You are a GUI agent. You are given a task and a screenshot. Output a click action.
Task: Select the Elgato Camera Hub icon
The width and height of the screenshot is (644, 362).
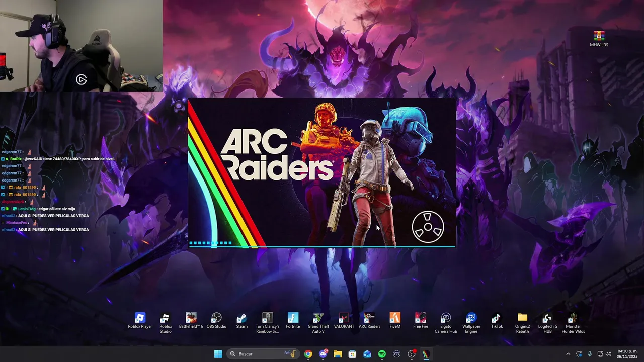click(446, 323)
